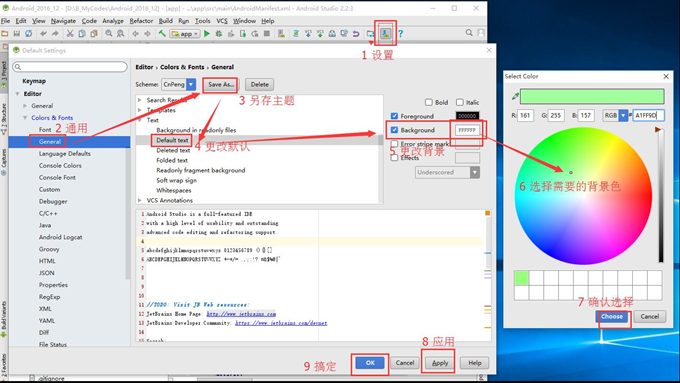Click OK in Default Settings
Viewport: 680px width, 383px height.
(x=370, y=363)
